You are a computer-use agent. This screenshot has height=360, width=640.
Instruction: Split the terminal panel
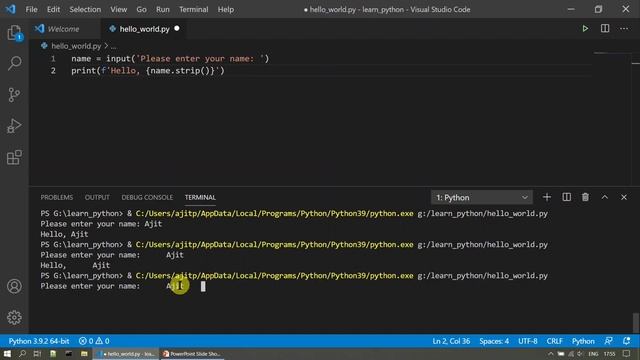[x=567, y=198]
